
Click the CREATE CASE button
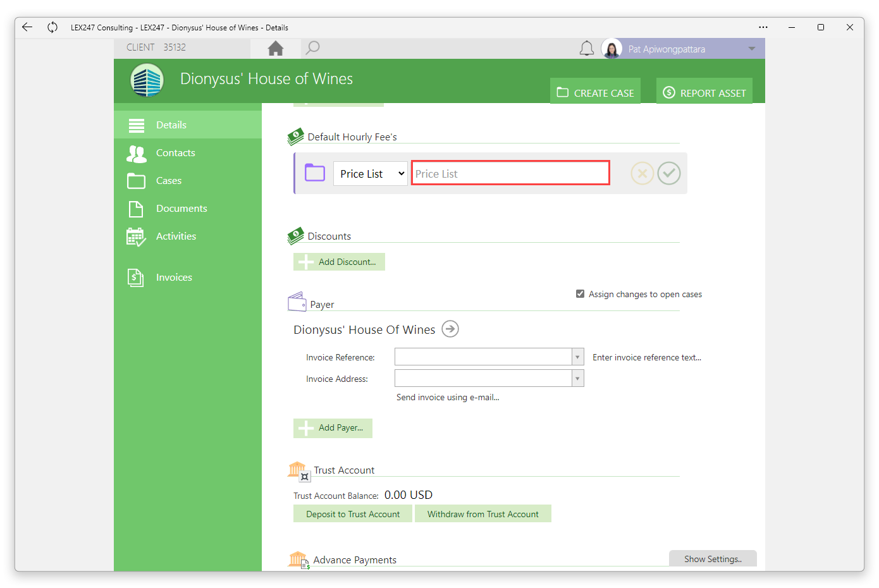point(595,91)
